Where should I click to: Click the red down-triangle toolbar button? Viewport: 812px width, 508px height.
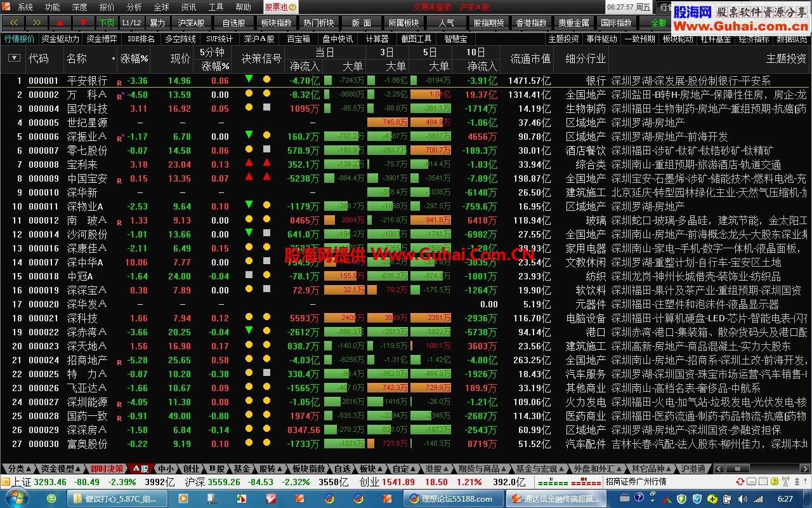coord(83,22)
